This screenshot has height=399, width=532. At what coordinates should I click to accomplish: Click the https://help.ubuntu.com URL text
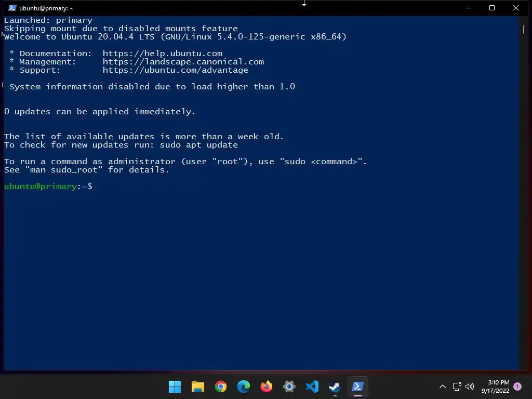pyautogui.click(x=163, y=54)
